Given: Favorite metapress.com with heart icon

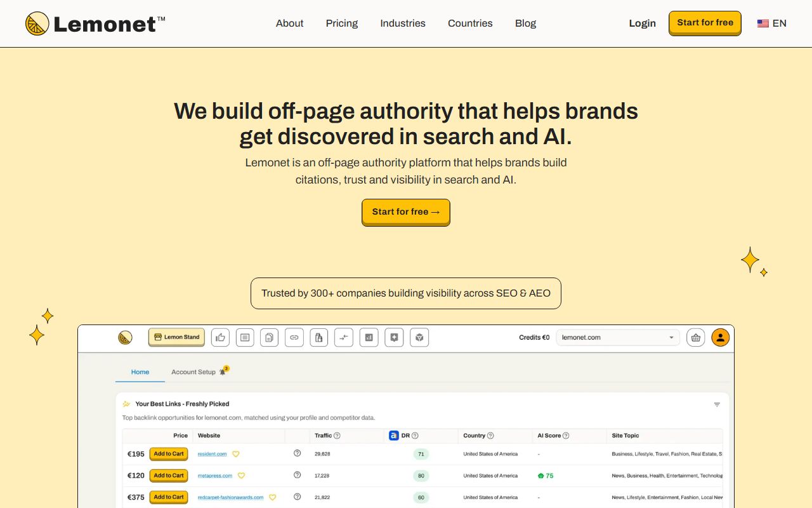Looking at the screenshot, I should pos(241,476).
